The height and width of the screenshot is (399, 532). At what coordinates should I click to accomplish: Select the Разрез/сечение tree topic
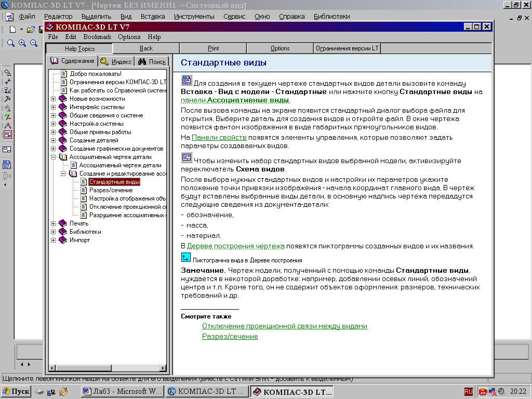[111, 190]
